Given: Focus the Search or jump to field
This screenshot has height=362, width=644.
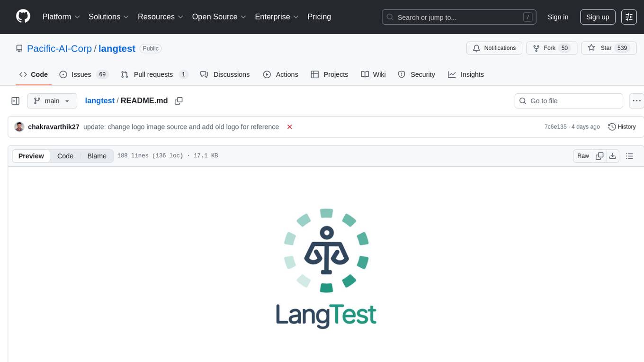Looking at the screenshot, I should (459, 17).
